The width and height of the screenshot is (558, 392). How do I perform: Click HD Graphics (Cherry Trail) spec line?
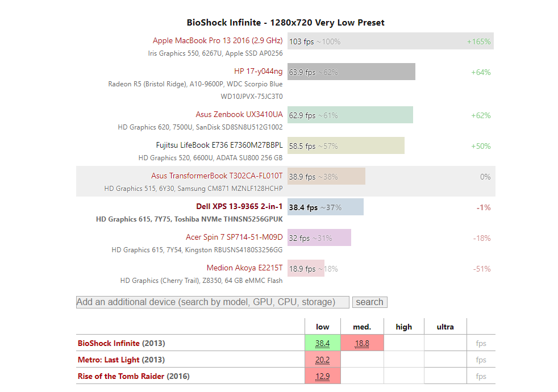[201, 280]
